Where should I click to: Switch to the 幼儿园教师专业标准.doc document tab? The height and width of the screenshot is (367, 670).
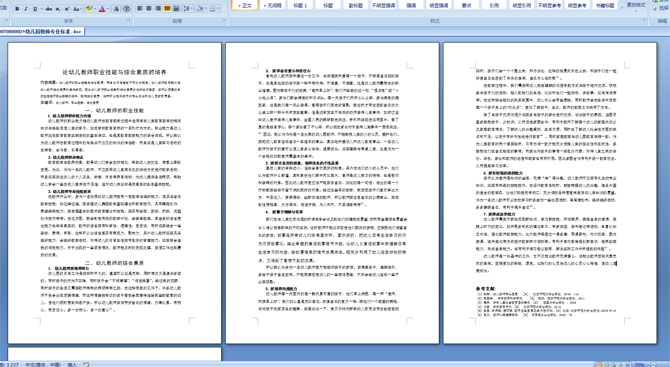(x=42, y=32)
